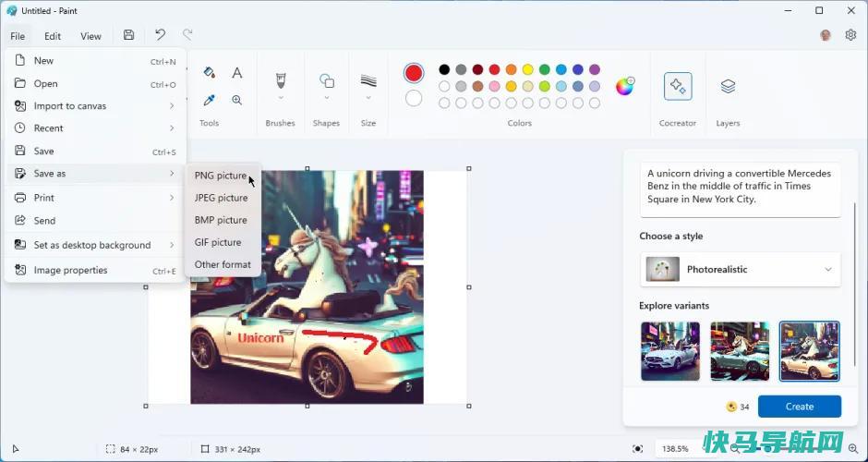Open the View menu
868x462 pixels.
coord(90,36)
